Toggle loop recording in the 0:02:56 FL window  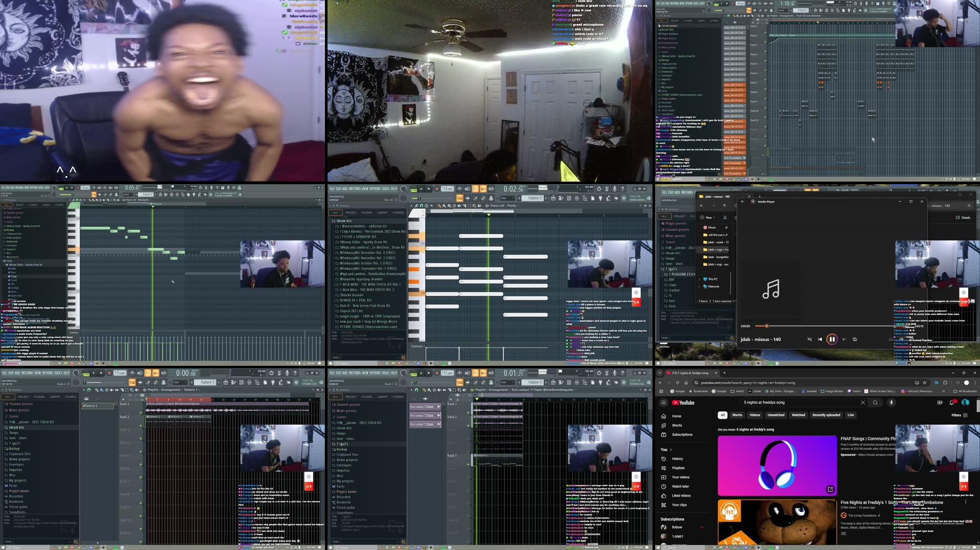491,189
